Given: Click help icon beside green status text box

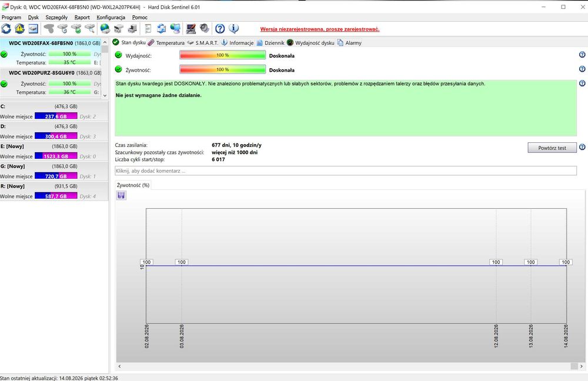Looking at the screenshot, I should (582, 83).
